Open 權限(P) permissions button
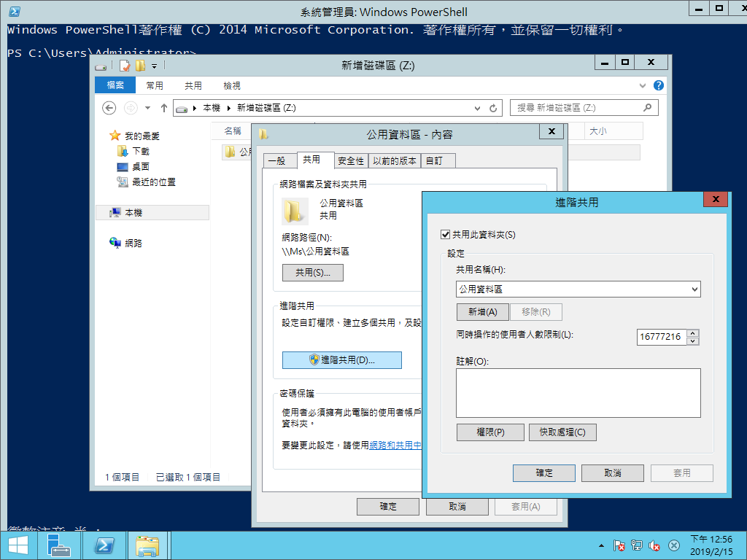The width and height of the screenshot is (747, 560). [490, 432]
